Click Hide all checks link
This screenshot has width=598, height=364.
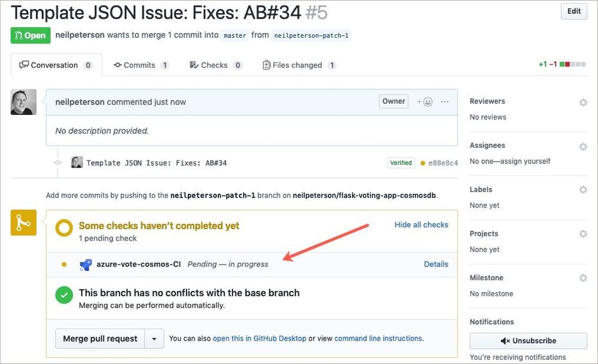[421, 225]
